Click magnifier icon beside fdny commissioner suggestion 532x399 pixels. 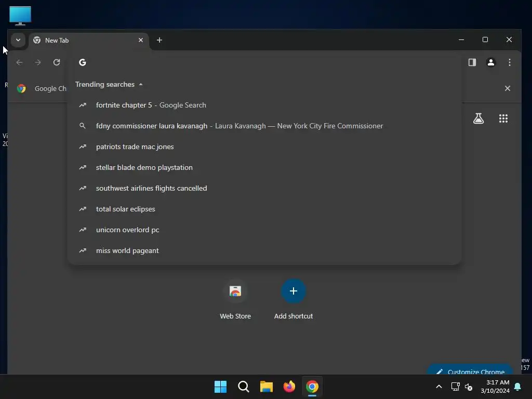83,126
